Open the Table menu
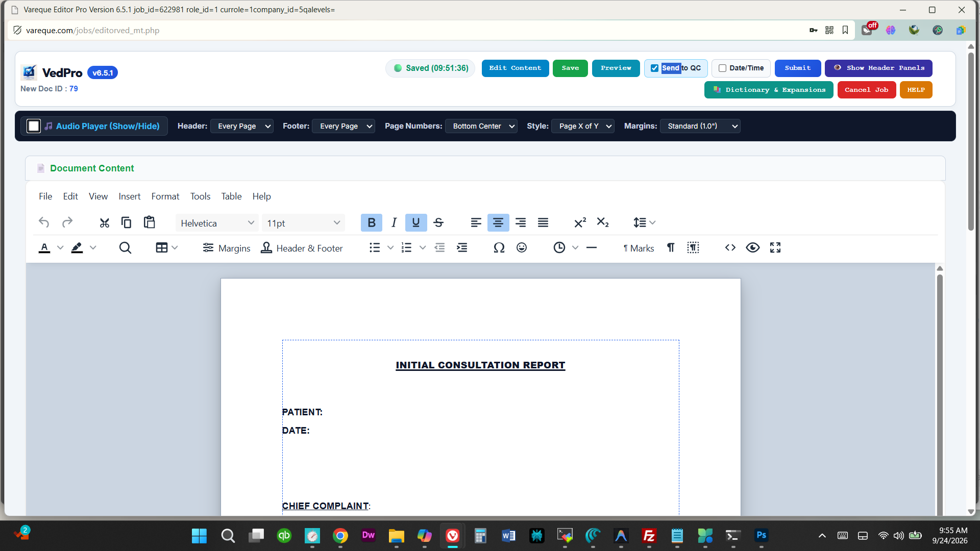Image resolution: width=980 pixels, height=551 pixels. (x=231, y=196)
